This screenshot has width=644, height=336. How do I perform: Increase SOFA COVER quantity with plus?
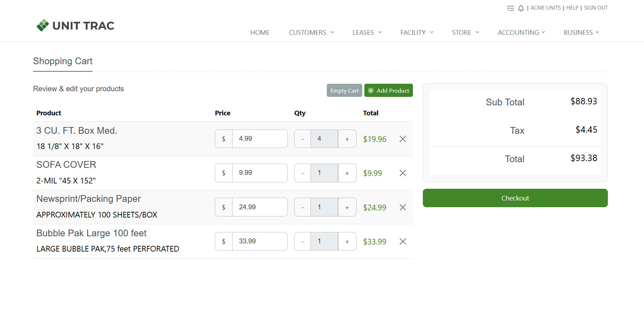(x=347, y=173)
